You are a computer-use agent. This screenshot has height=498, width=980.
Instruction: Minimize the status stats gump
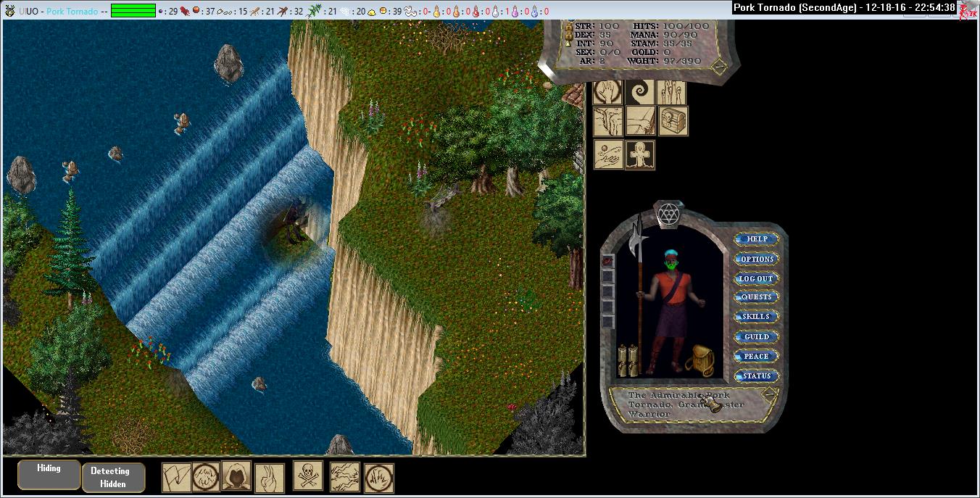pos(718,67)
